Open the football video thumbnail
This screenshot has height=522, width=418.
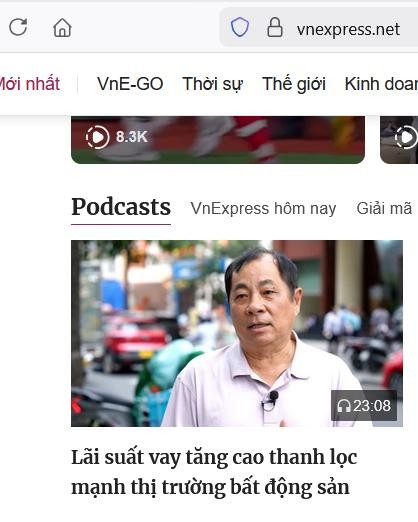218,140
